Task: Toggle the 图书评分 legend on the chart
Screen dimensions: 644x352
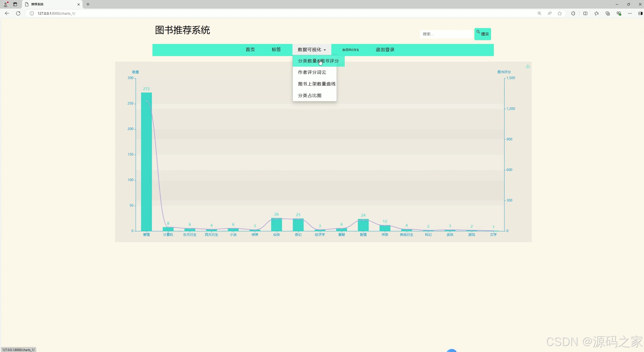Action: pyautogui.click(x=504, y=72)
